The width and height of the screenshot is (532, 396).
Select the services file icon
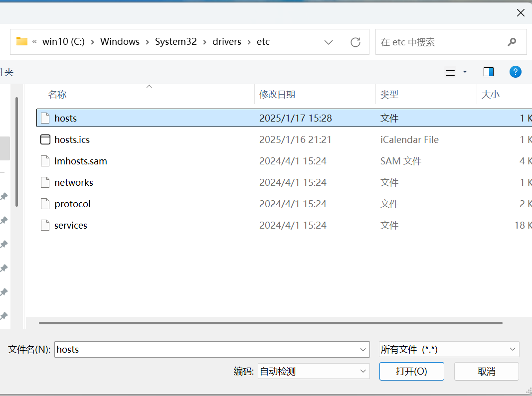coord(45,225)
